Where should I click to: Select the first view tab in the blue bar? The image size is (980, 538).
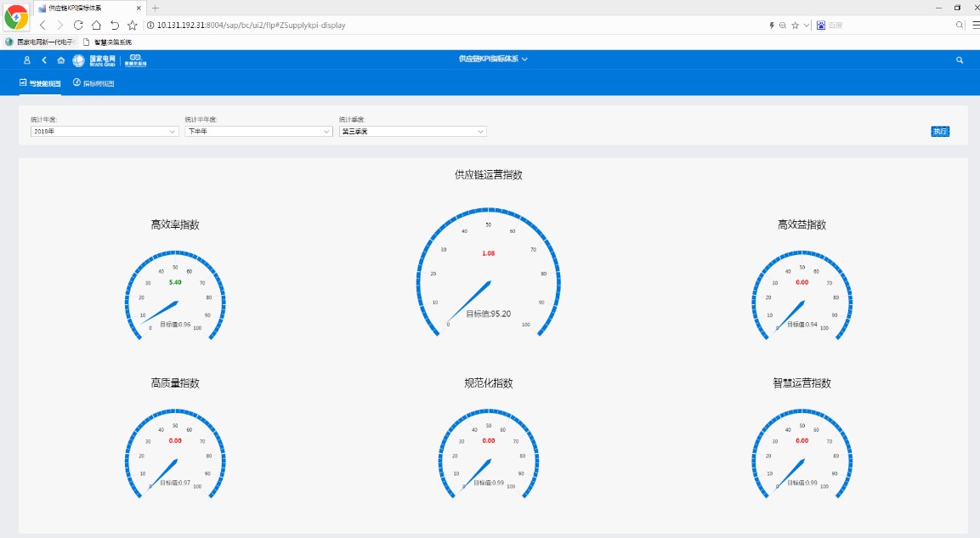click(41, 83)
